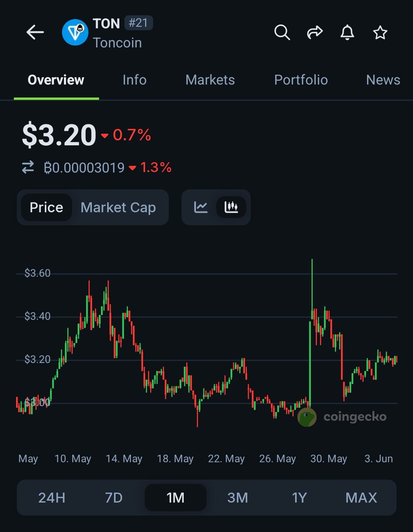Tap the TON ticker name
The width and height of the screenshot is (413, 532).
point(106,23)
